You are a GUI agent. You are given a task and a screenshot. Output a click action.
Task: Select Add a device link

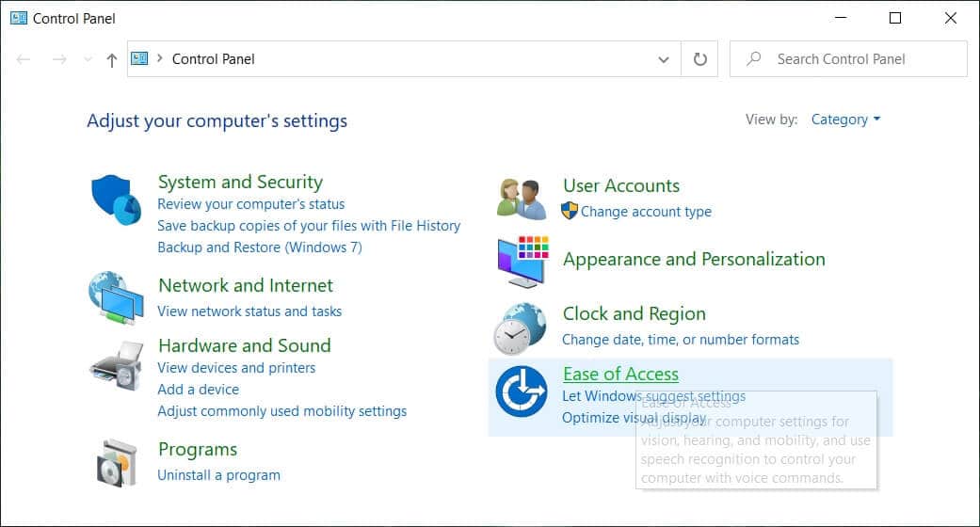click(198, 390)
